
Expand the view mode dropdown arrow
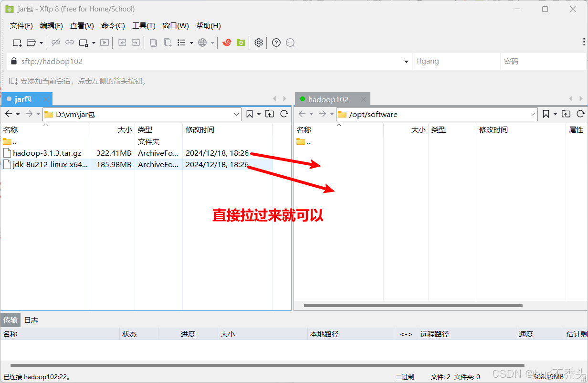pyautogui.click(x=191, y=43)
